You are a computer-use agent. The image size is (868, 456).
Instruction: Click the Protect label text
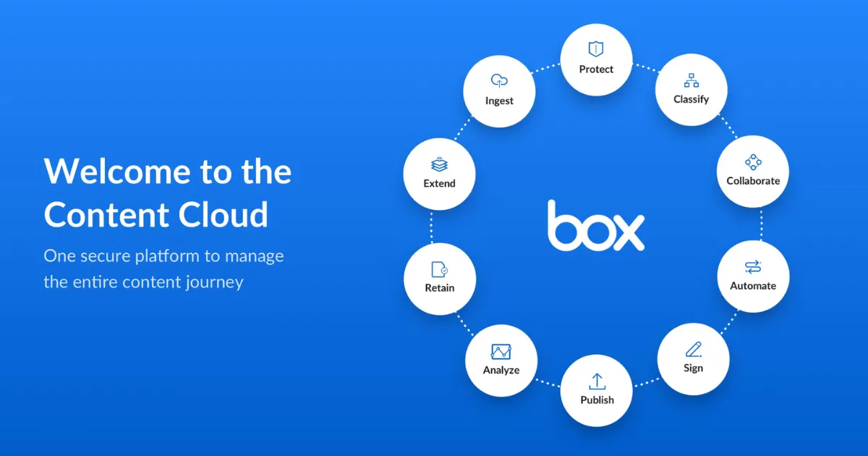tap(596, 69)
